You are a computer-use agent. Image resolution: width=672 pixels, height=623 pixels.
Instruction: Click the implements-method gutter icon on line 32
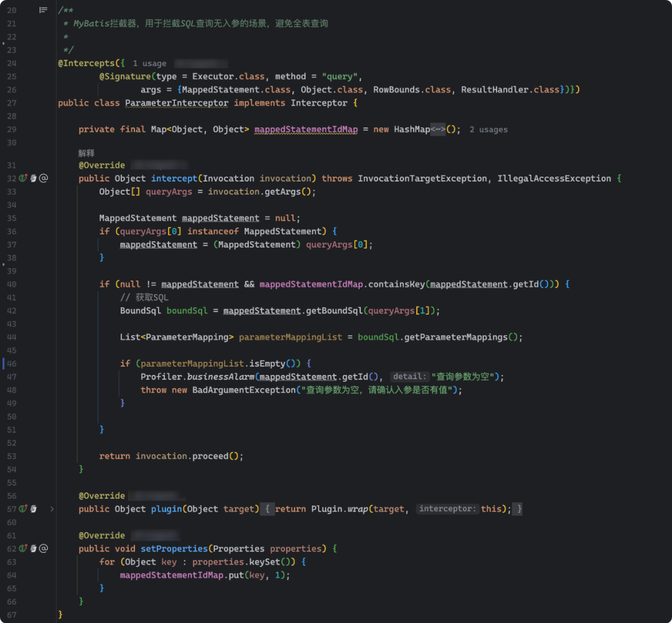coord(23,178)
